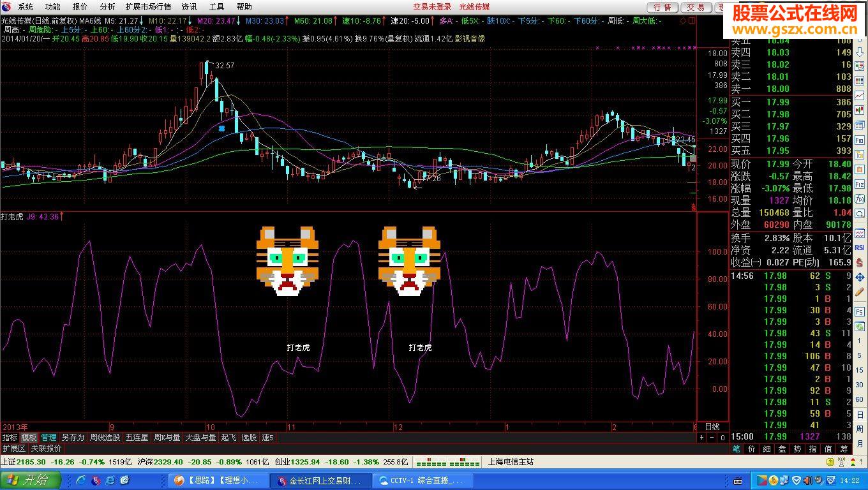Image resolution: width=868 pixels, height=490 pixels.
Task: Click the wave indicator icon above RSI
Action: 859,233
